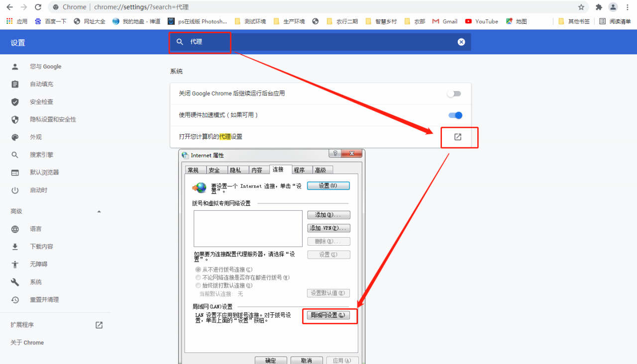Image resolution: width=637 pixels, height=364 pixels.
Task: Go back with the browser back arrow
Action: coord(9,7)
